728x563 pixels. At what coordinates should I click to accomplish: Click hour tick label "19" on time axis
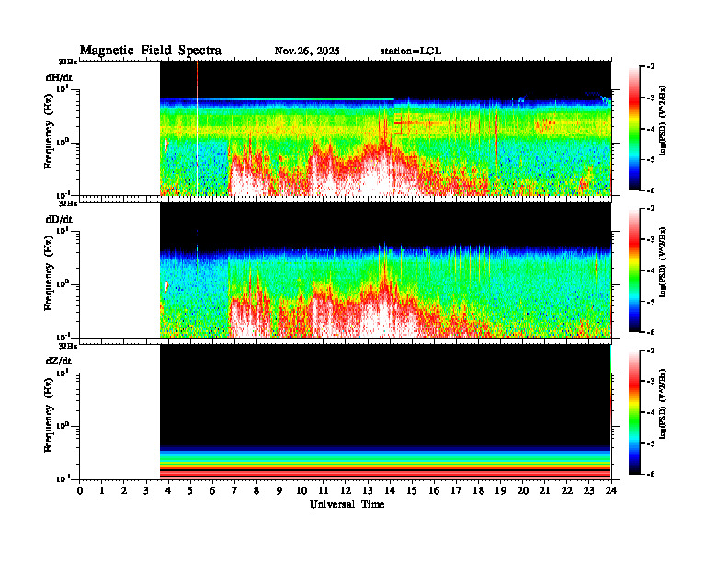[500, 491]
